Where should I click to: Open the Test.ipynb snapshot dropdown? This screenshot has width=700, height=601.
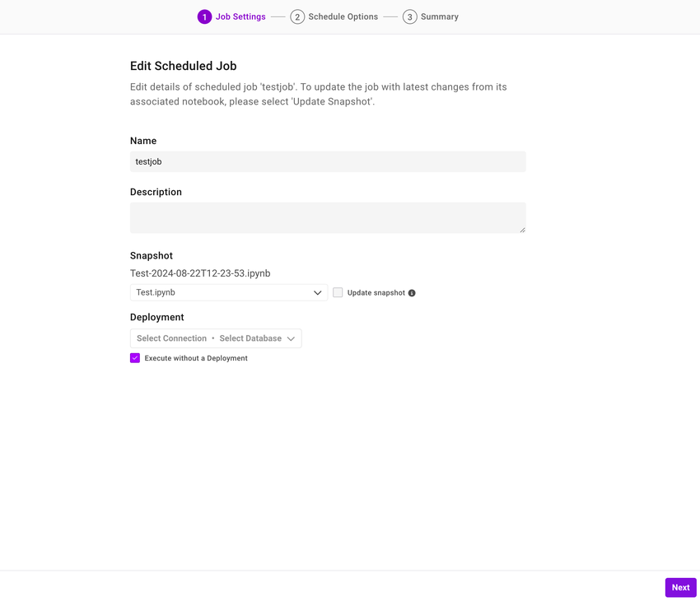[x=228, y=292]
